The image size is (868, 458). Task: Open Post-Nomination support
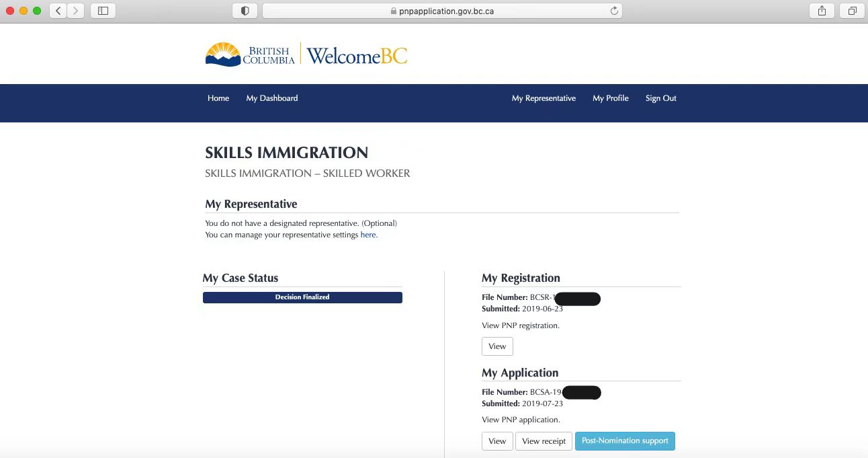pos(625,441)
